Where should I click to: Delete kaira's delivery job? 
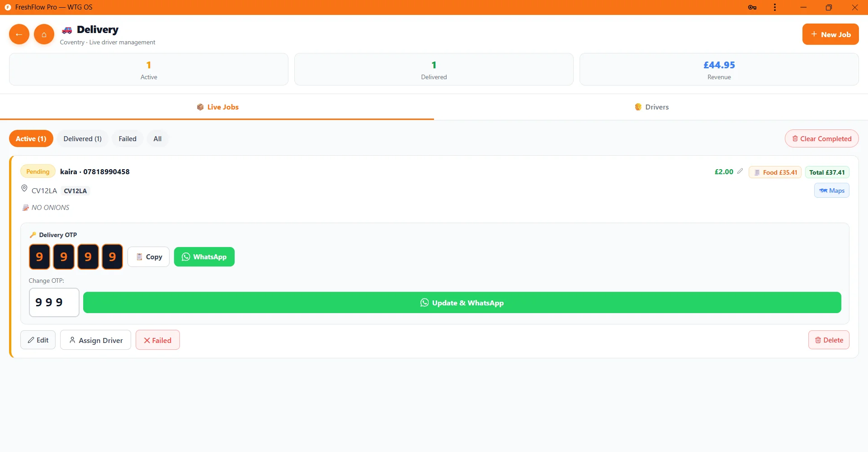point(829,340)
